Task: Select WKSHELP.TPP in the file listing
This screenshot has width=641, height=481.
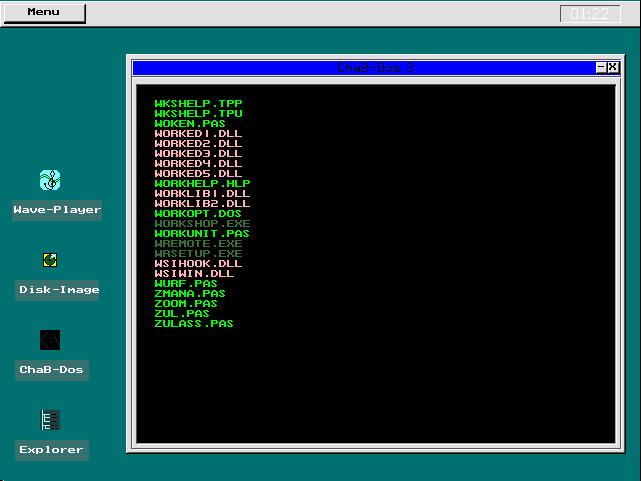Action: point(198,104)
